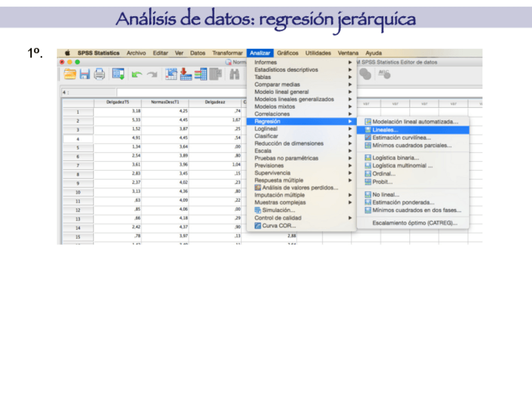532x399 pixels.
Task: Expand the Comparar medias submenu
Action: click(277, 85)
